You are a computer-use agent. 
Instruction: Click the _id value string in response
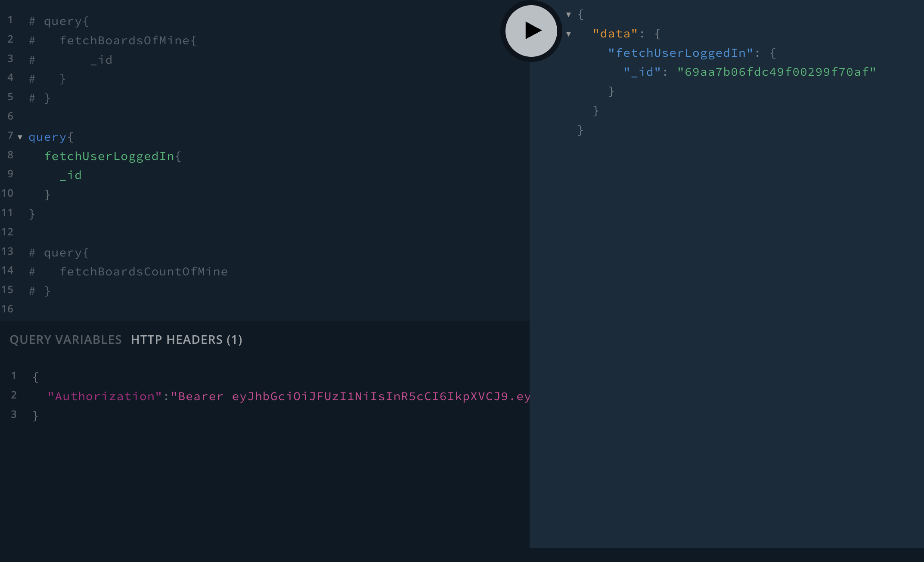(x=776, y=72)
